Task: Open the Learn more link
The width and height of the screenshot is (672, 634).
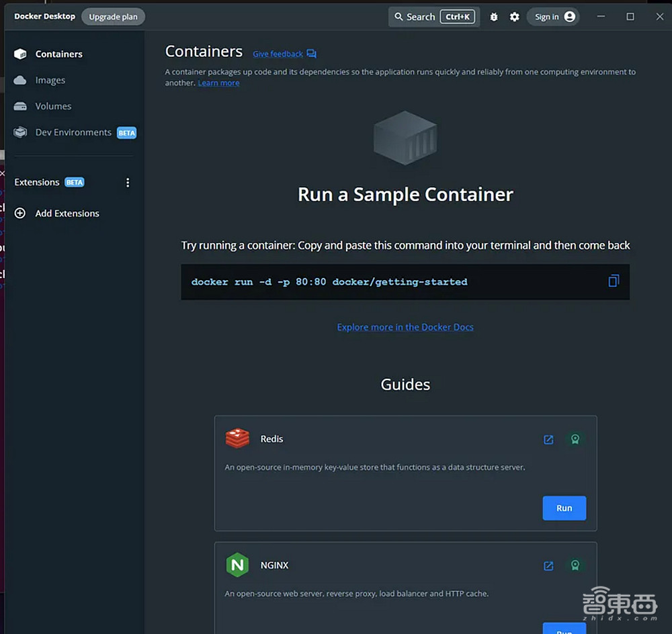Action: pos(218,83)
